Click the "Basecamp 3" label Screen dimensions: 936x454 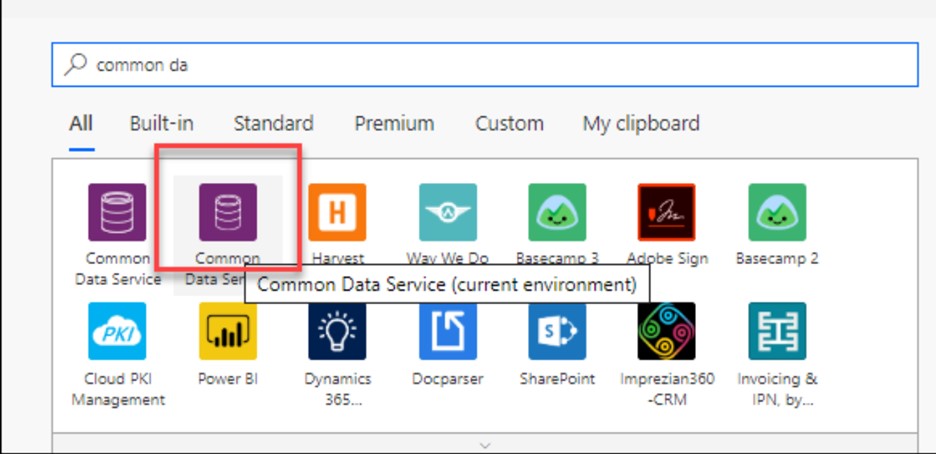(x=558, y=258)
